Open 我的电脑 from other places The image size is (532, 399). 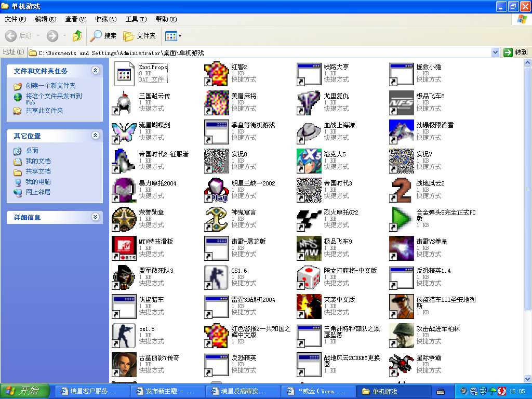click(38, 182)
